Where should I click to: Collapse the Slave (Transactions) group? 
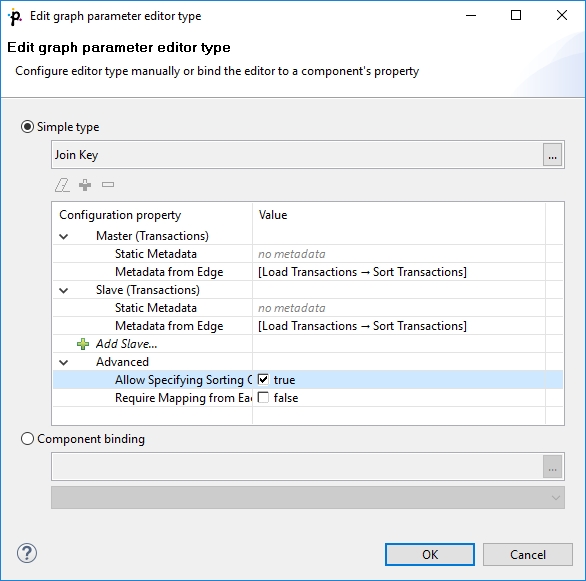(x=64, y=290)
